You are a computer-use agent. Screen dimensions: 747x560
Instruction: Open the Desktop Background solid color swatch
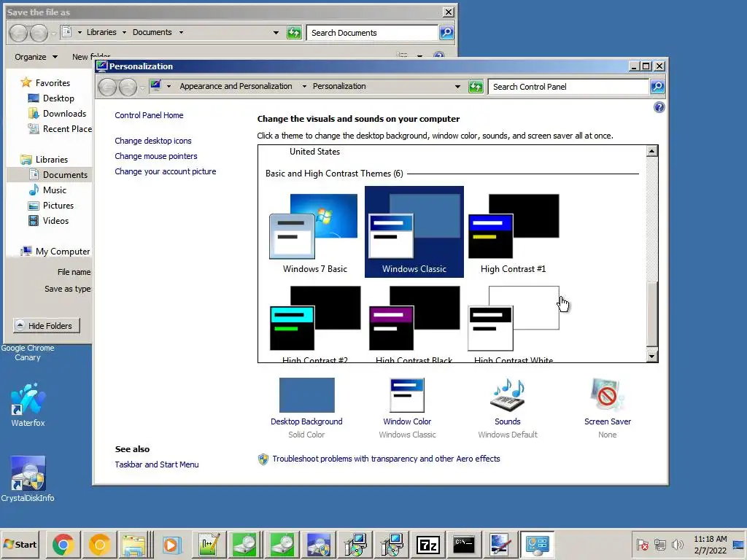(x=307, y=395)
